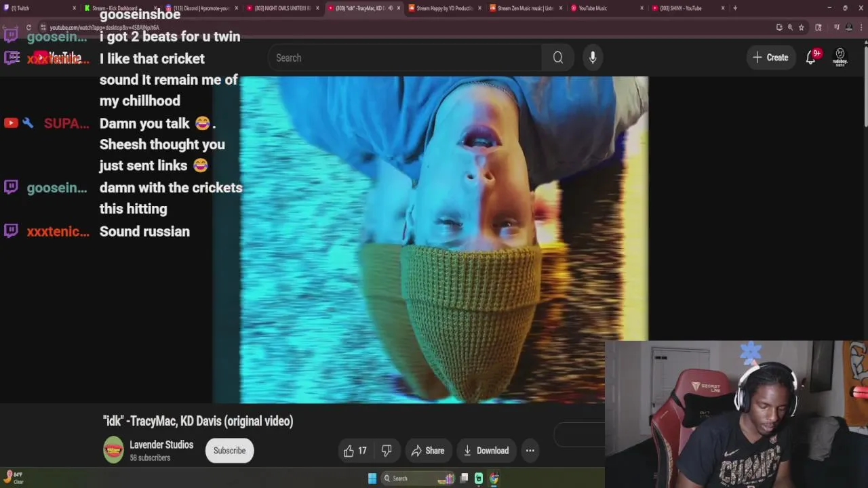Screen dimensions: 868x488
Task: Bookmark this page with star icon
Action: click(801, 27)
